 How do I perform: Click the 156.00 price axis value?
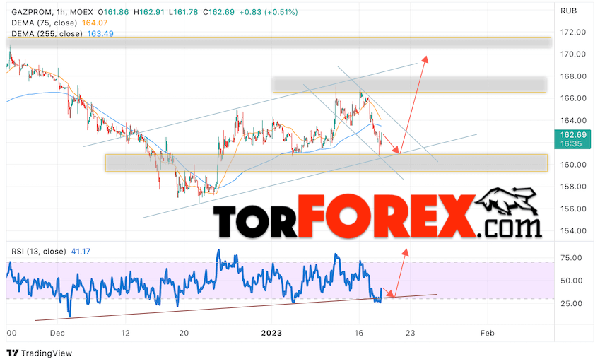(x=573, y=209)
